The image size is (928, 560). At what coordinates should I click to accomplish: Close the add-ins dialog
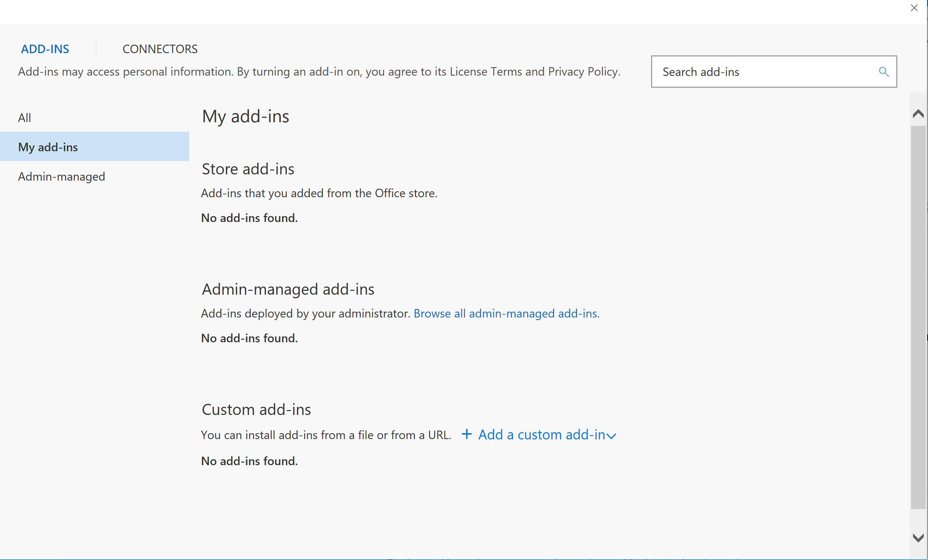point(914,8)
